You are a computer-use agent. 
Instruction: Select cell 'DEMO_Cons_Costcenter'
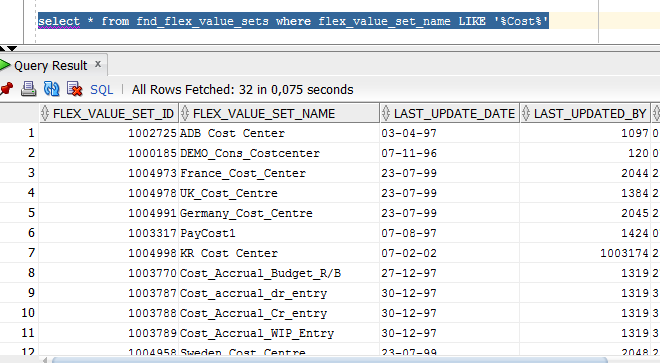[279, 153]
